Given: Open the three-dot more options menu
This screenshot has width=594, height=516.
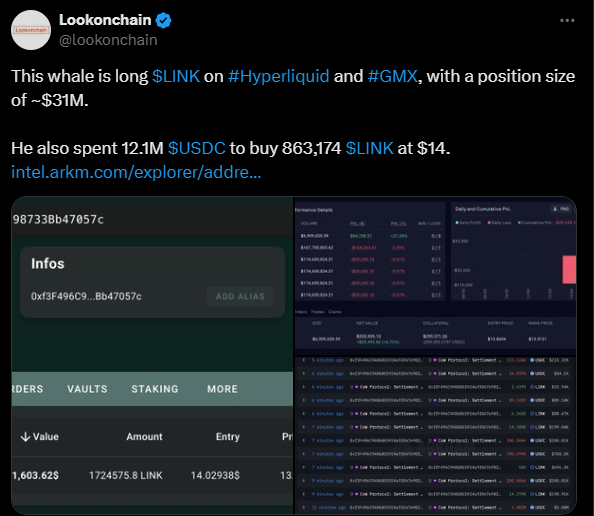Looking at the screenshot, I should (567, 20).
